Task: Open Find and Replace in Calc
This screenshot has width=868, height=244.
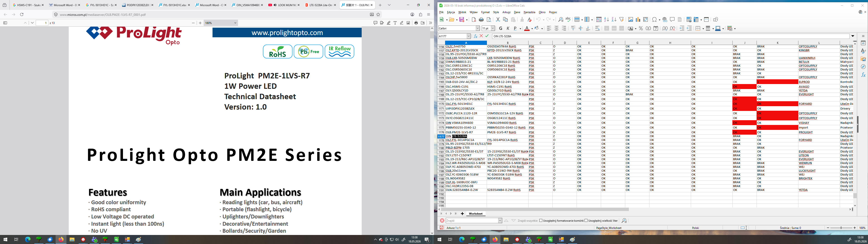Action: coord(560,20)
